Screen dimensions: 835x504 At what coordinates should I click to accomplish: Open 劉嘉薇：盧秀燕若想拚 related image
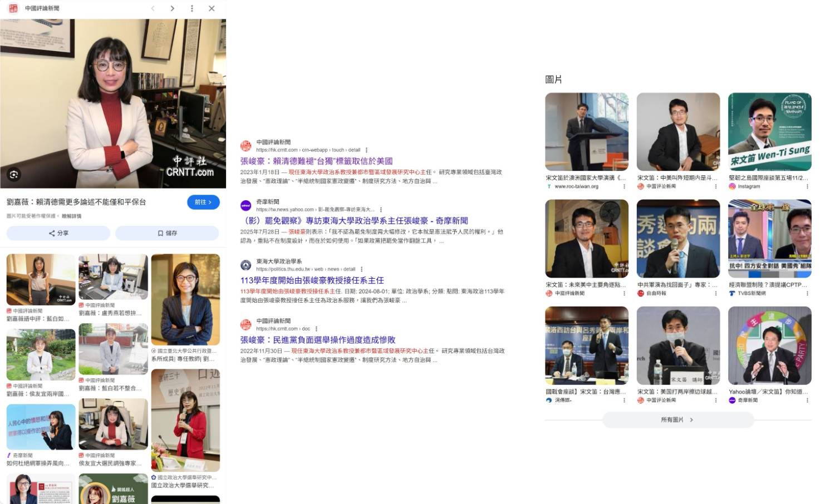pos(113,277)
